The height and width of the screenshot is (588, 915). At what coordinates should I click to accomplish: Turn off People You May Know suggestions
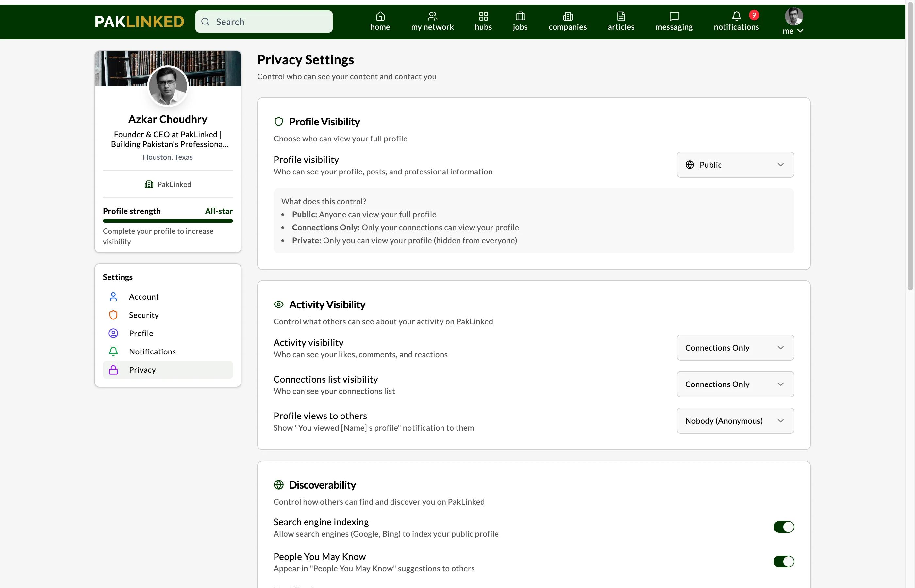784,561
